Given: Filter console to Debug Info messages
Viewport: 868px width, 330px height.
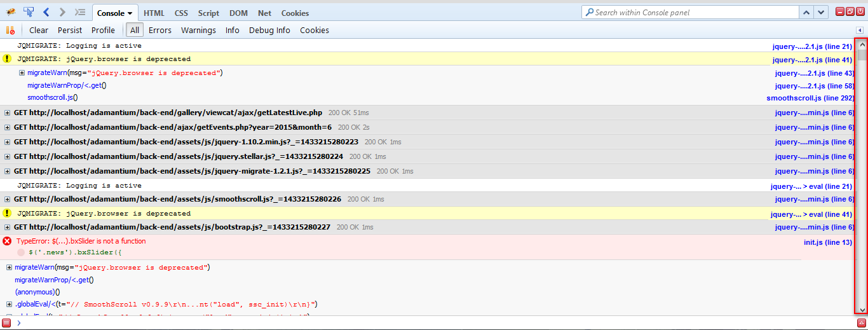Looking at the screenshot, I should pos(269,30).
